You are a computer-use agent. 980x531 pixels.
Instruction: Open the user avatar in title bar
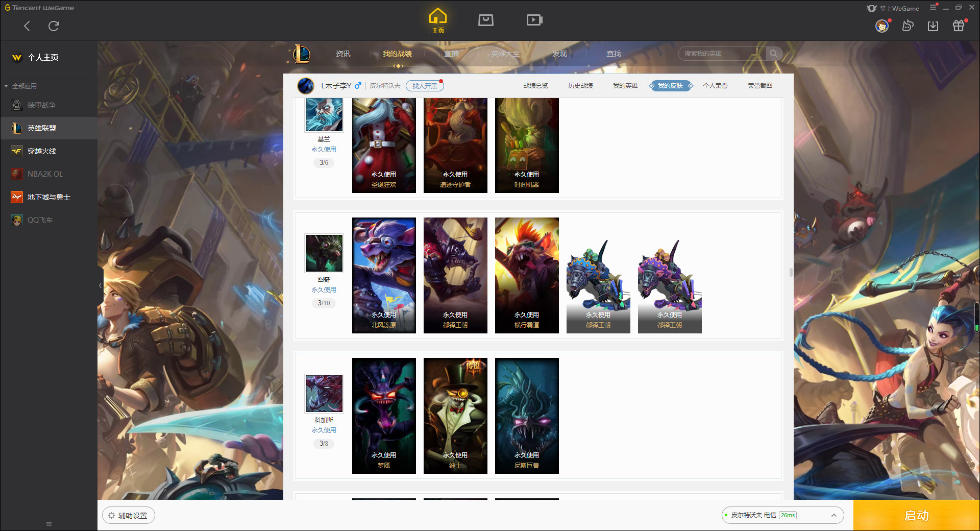click(x=882, y=26)
